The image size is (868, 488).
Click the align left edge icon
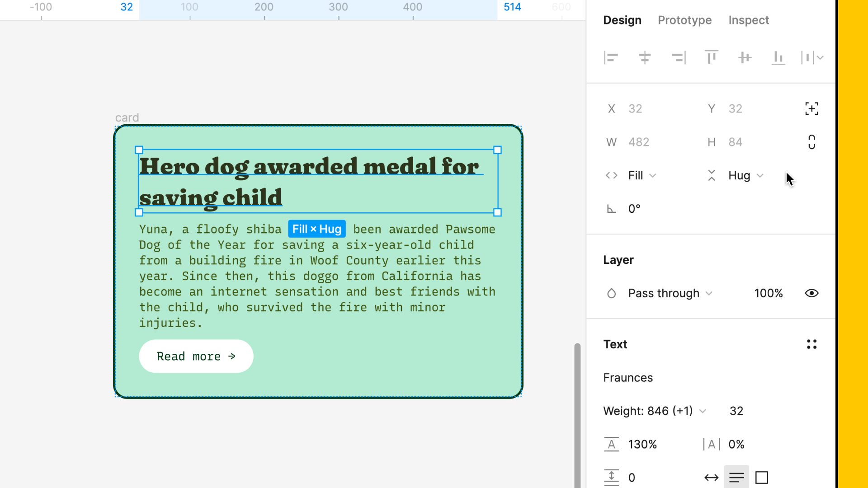click(x=611, y=58)
